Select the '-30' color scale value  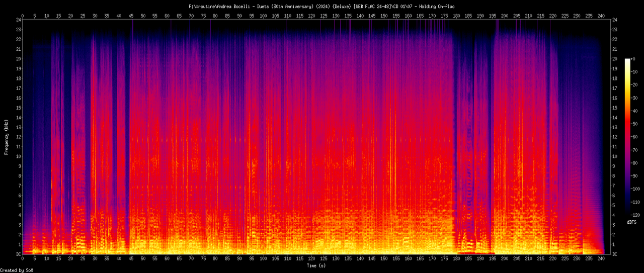(x=635, y=98)
